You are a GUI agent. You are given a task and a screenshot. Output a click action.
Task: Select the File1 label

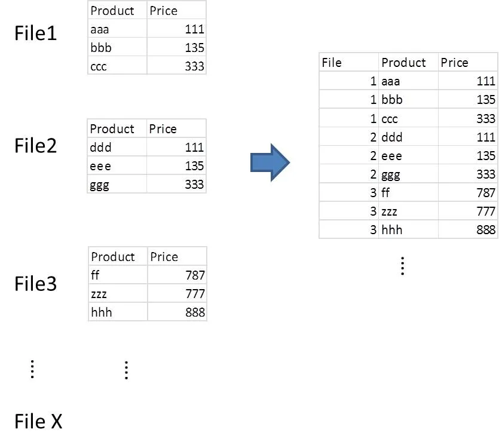[x=36, y=33]
